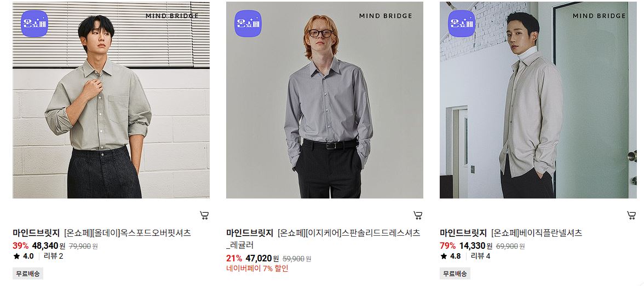Add the Oxford overfit shirt to cart

(x=204, y=215)
